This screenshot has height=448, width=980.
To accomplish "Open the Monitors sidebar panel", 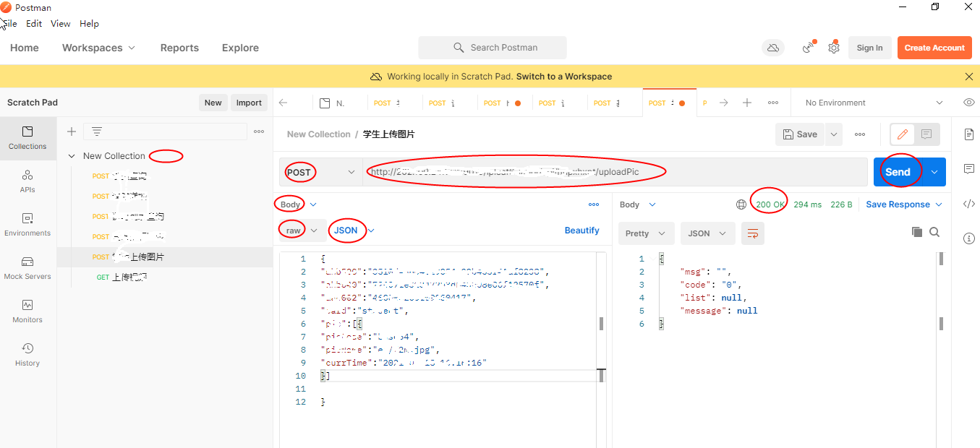I will point(27,311).
